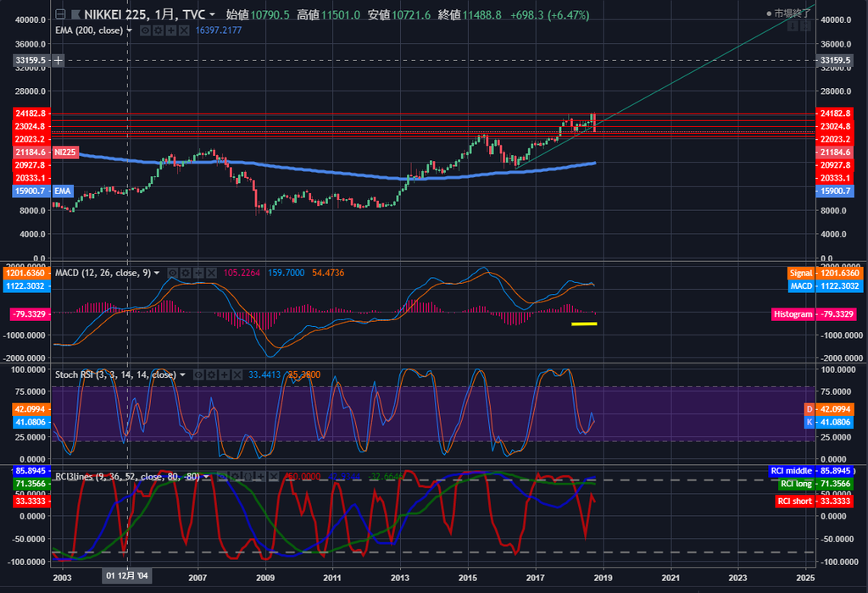Click the plus icon next to EMA
Screen dimensions: 868x593
click(171, 30)
